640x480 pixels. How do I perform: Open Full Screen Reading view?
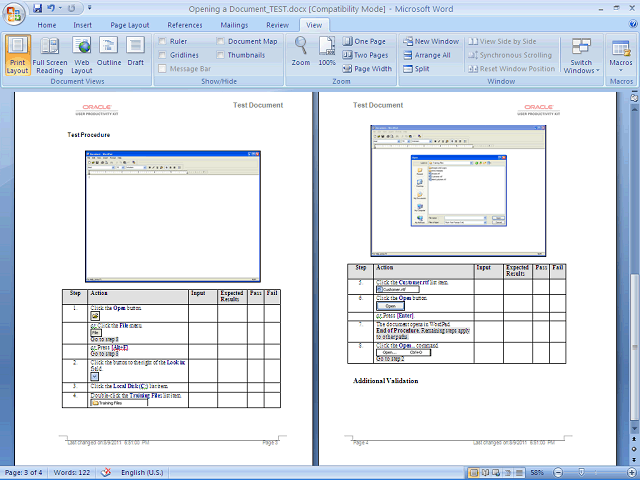pyautogui.click(x=50, y=55)
